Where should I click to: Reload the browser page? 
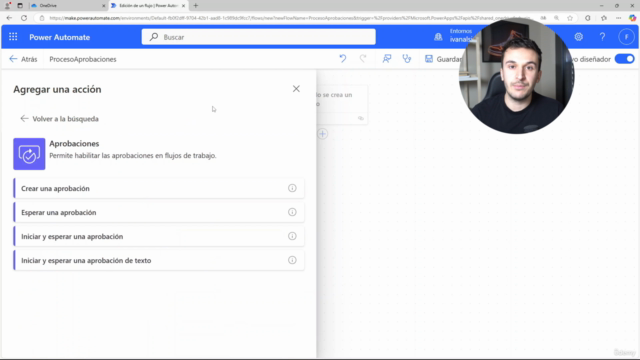tap(24, 18)
